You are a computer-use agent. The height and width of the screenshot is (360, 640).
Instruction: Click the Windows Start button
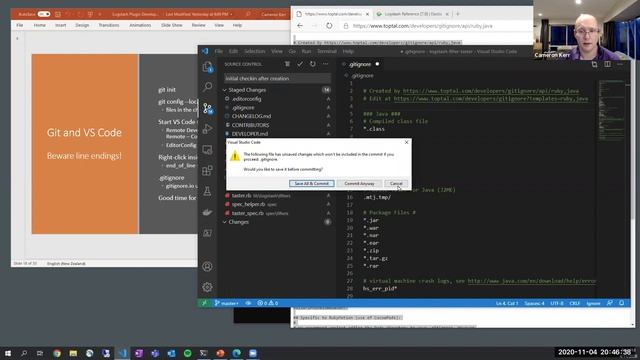click(8, 353)
